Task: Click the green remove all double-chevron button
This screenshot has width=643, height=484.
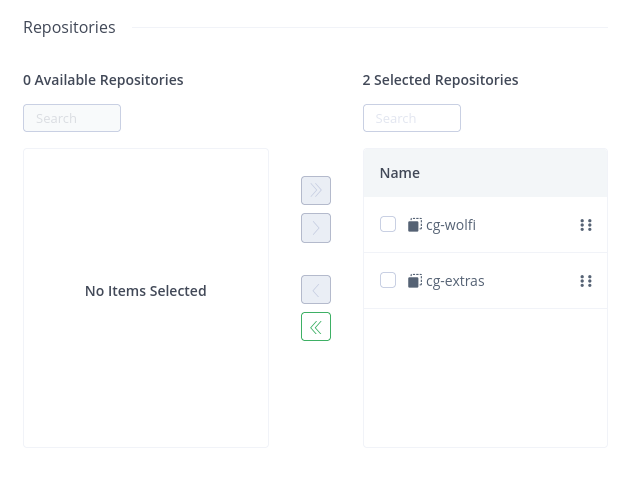Action: coord(316,327)
